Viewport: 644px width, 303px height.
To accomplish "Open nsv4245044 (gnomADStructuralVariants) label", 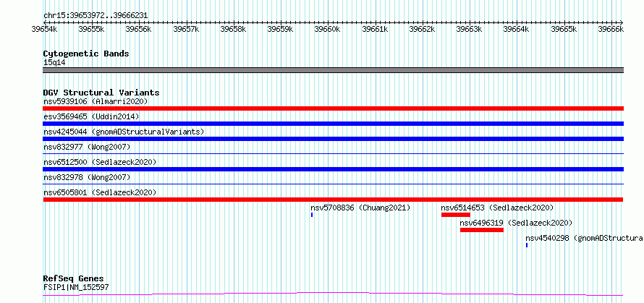I will 124,132.
